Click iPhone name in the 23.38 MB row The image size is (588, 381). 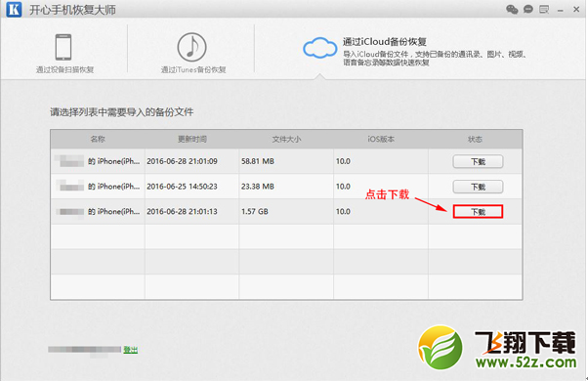point(98,187)
